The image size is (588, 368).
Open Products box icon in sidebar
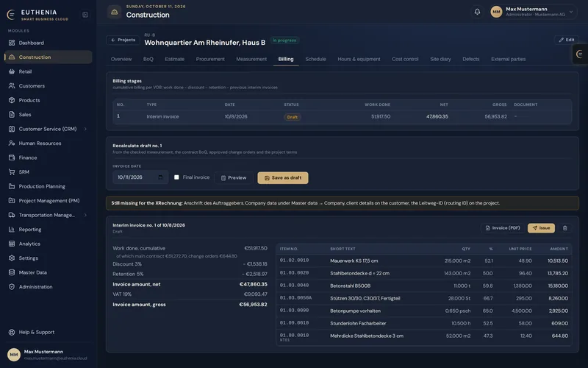[12, 100]
